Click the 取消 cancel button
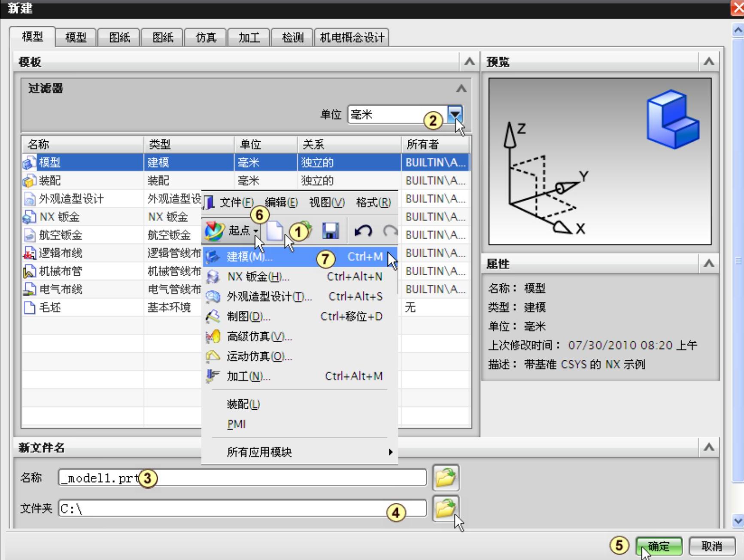The width and height of the screenshot is (744, 560). pos(712,546)
